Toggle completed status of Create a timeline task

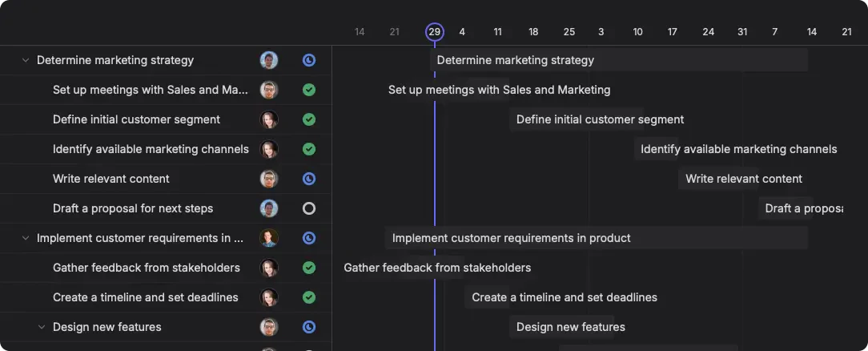(309, 297)
